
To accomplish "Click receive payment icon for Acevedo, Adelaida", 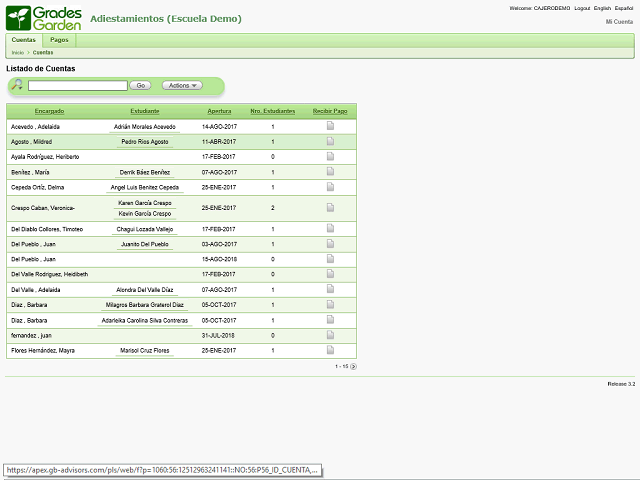I will tap(330, 127).
